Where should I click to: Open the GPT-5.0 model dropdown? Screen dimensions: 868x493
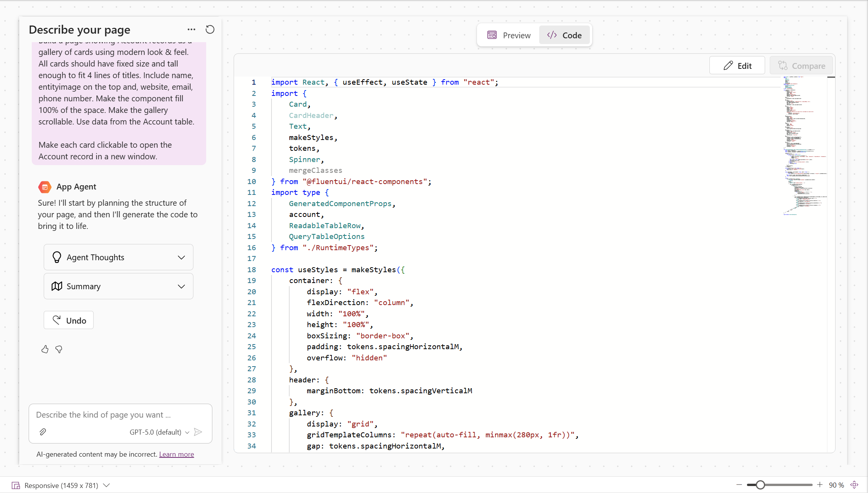(188, 432)
